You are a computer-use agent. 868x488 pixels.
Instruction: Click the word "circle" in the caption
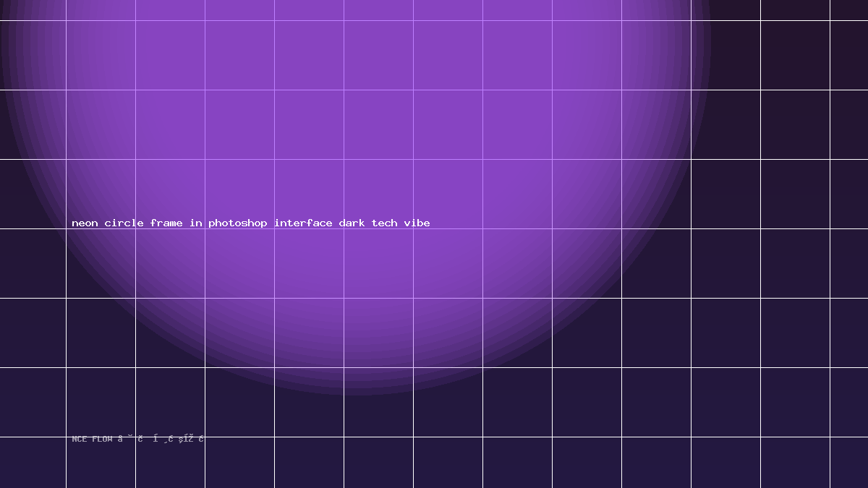coord(124,223)
